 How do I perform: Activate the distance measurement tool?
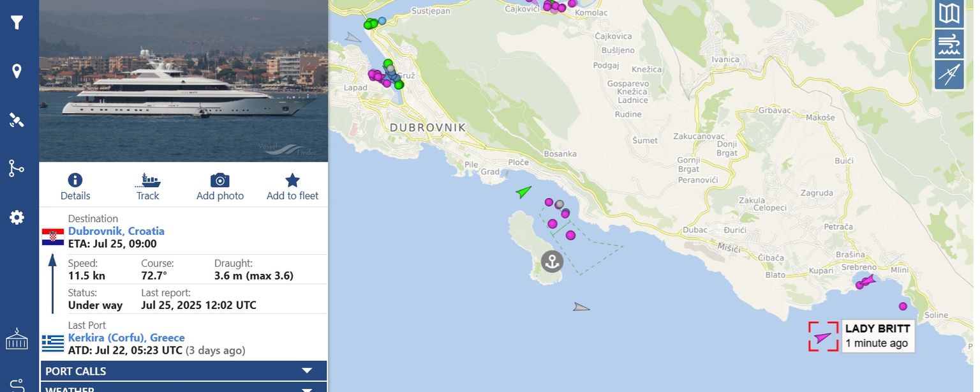pos(949,75)
